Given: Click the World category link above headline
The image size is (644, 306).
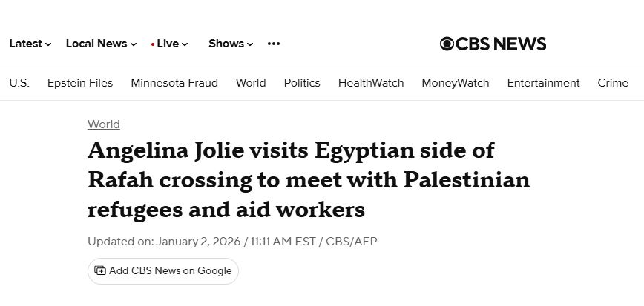Looking at the screenshot, I should 103,124.
